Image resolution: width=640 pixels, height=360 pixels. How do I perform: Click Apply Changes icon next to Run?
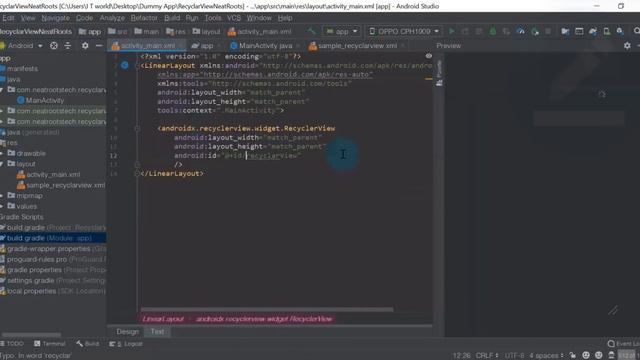465,31
